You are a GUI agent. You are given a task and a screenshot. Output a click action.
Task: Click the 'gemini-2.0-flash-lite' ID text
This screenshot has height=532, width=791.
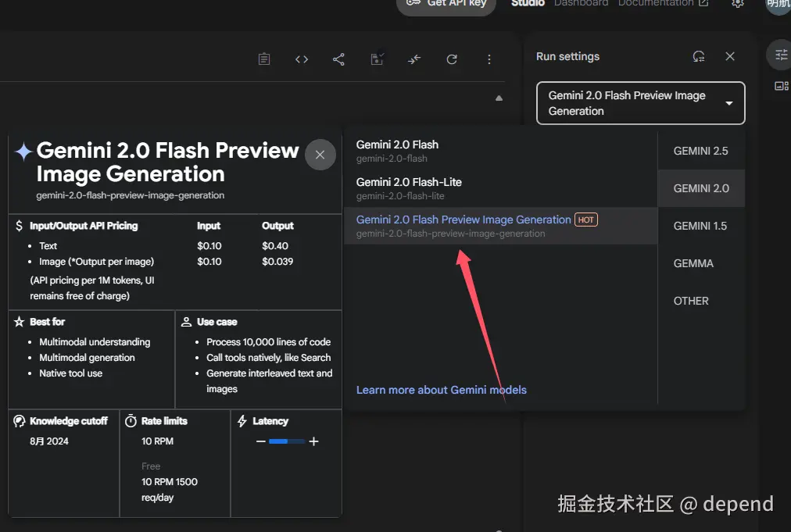(400, 196)
